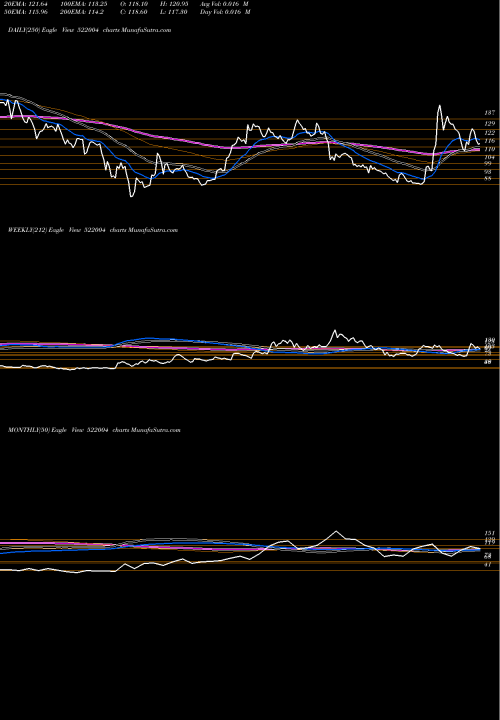Click the 122 price label on daily chart
Image resolution: width=500 pixels, height=720 pixels.
point(489,133)
